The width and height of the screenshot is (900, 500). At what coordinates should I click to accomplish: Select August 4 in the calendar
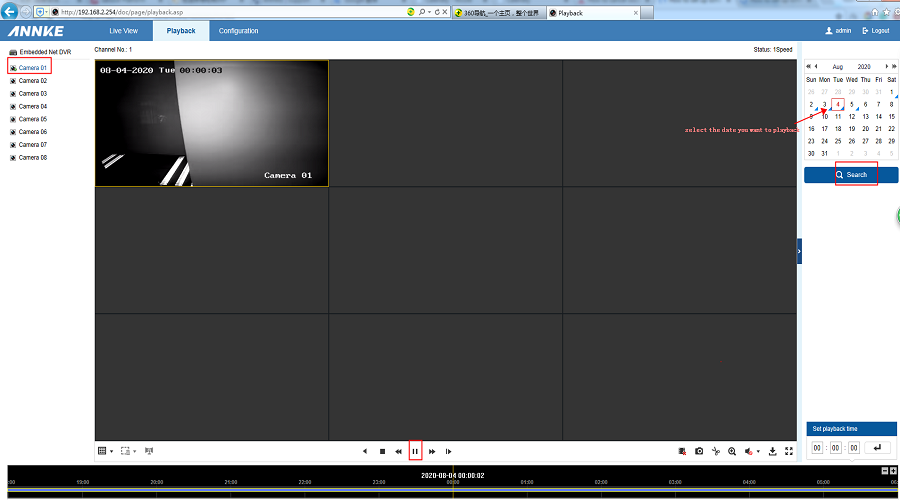click(838, 104)
